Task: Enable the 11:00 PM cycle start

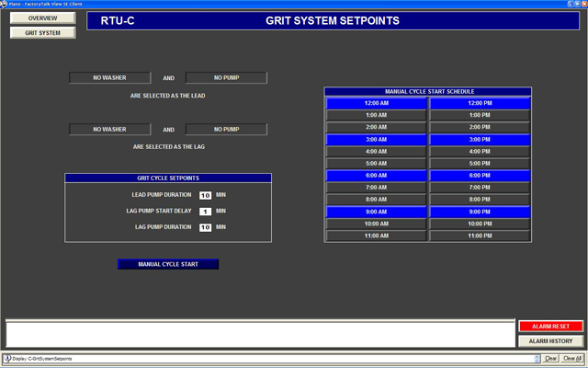Action: (480, 235)
